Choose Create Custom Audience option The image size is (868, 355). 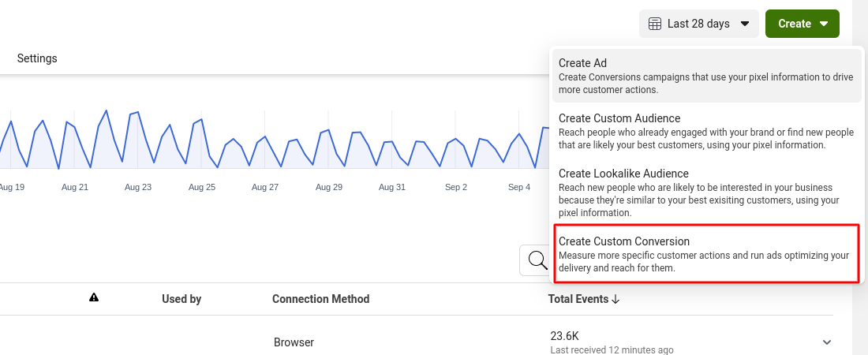click(706, 131)
